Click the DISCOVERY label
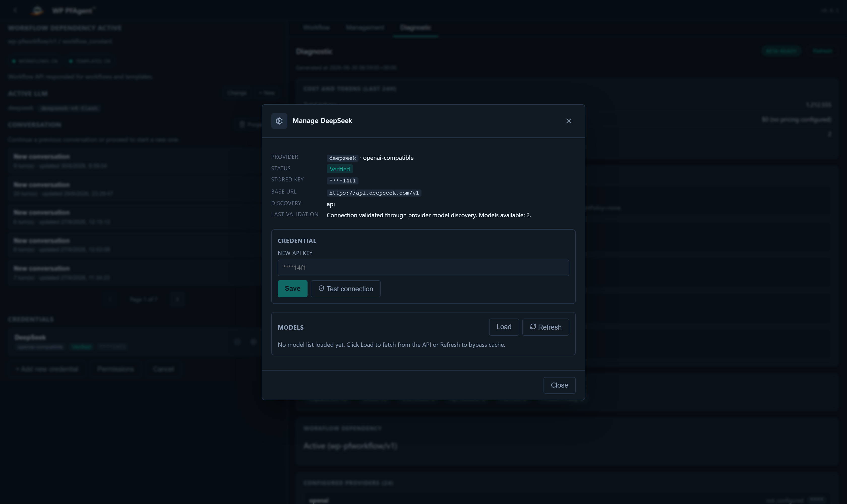847x504 pixels. (x=286, y=203)
